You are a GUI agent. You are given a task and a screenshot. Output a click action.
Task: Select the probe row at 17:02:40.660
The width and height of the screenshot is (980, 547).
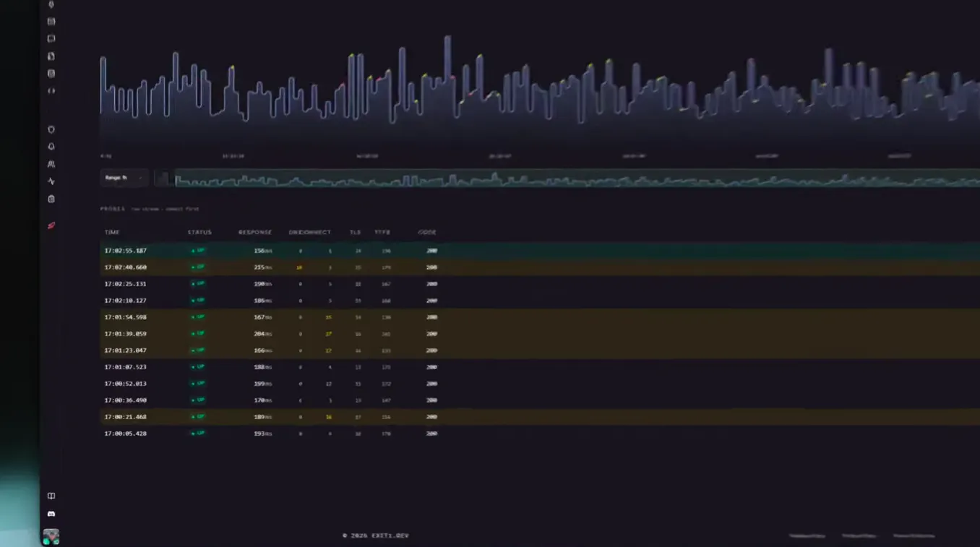[x=540, y=267]
